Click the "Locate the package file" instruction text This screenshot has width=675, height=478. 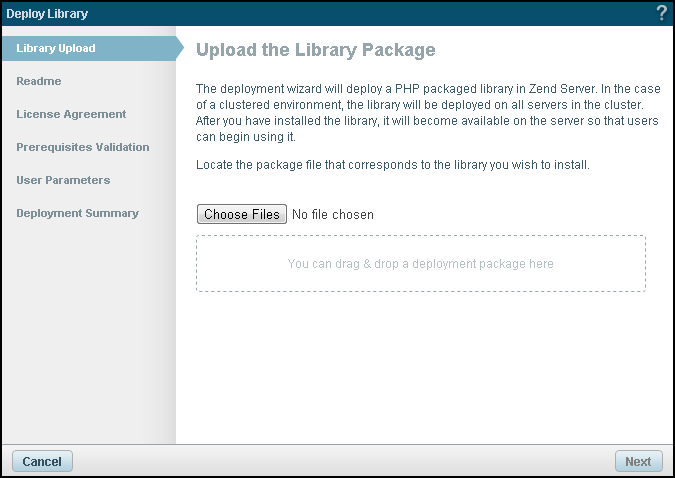pyautogui.click(x=393, y=164)
